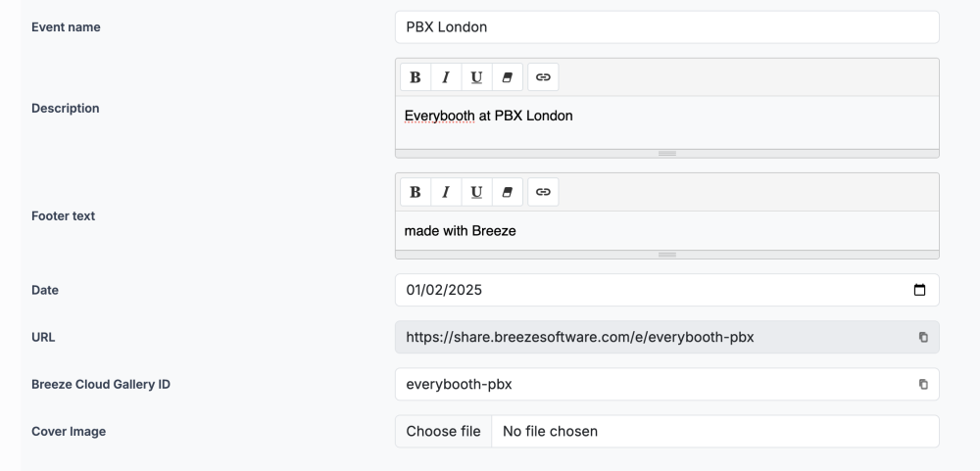Screen dimensions: 980x471
Task: Click the Choose file button
Action: click(443, 431)
